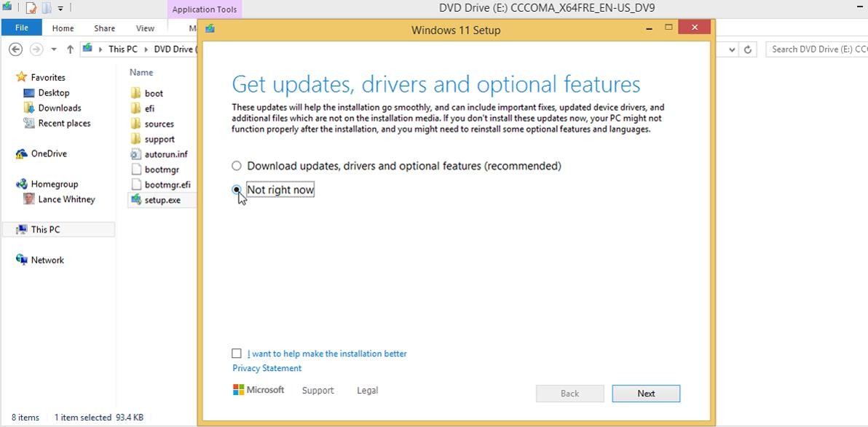Select the efi folder

tap(149, 109)
